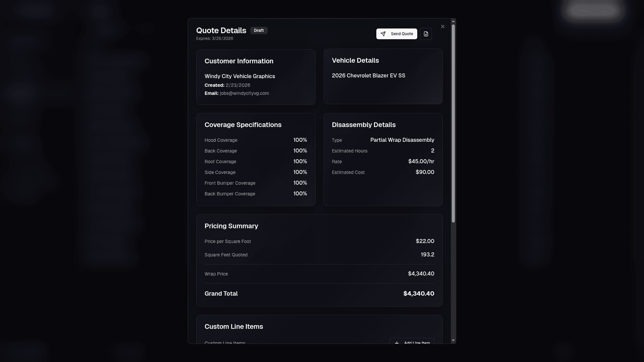Click the plus icon on Add Line Item

[x=397, y=343]
